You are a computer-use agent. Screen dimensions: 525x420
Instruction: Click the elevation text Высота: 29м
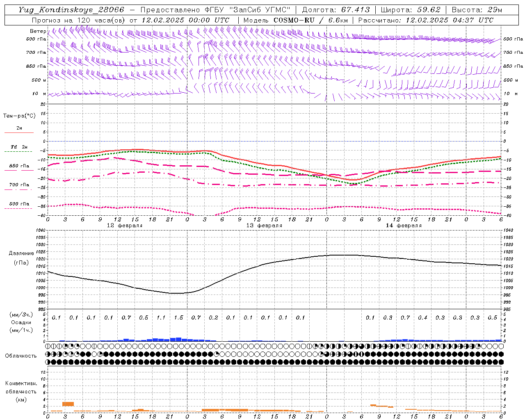pyautogui.click(x=477, y=10)
